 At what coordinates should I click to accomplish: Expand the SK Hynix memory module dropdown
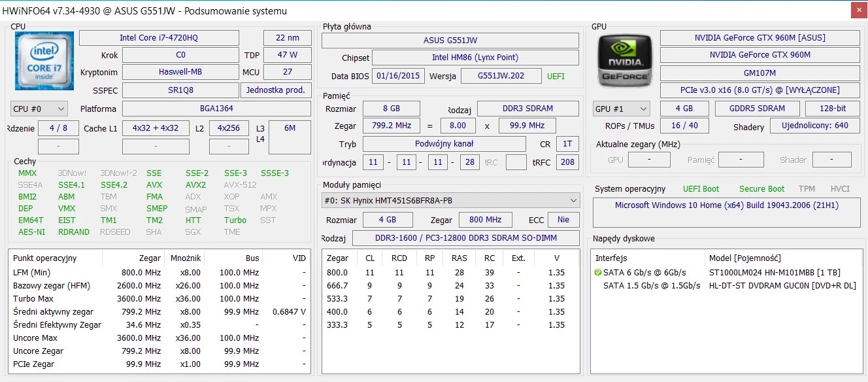pos(450,200)
